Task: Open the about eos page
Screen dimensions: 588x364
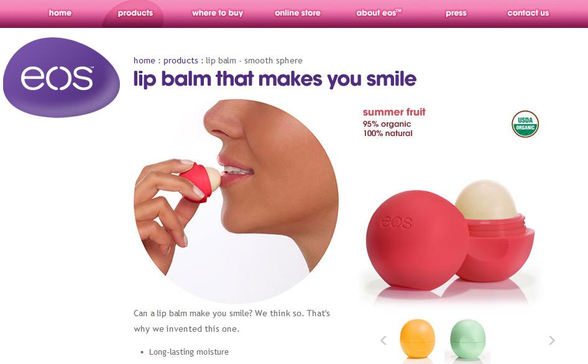Action: [x=379, y=13]
